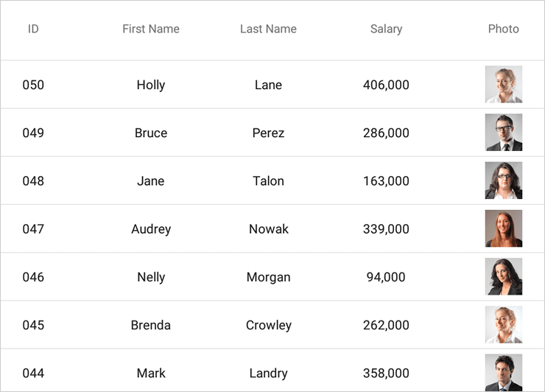
Task: Open Nelly Morgan's photo
Action: click(503, 276)
